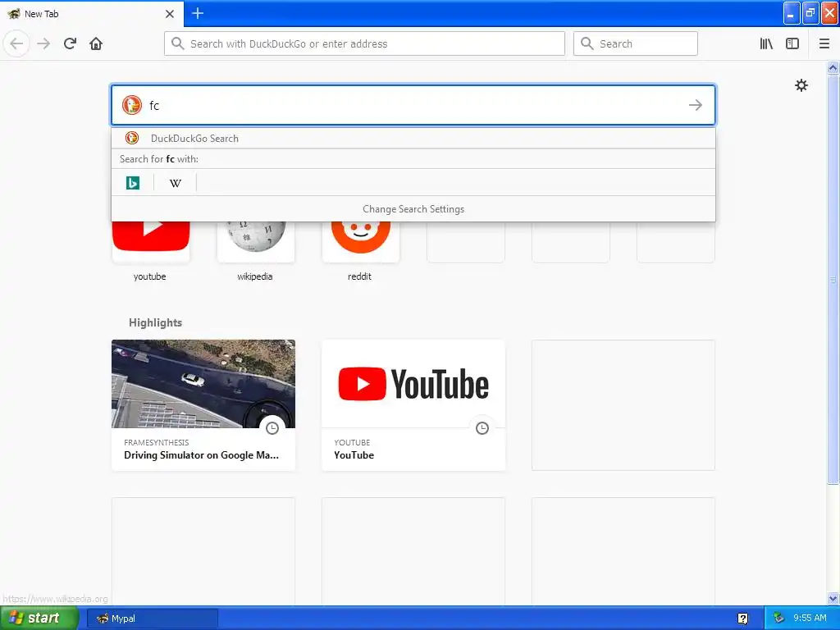This screenshot has width=840, height=630.
Task: Open the hamburger application menu
Action: coord(824,44)
